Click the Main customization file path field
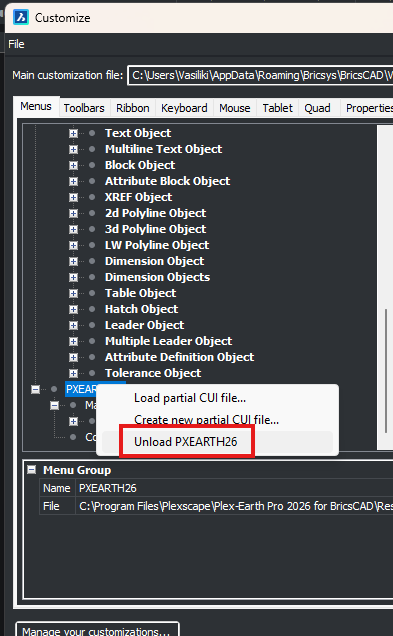 tap(260, 75)
